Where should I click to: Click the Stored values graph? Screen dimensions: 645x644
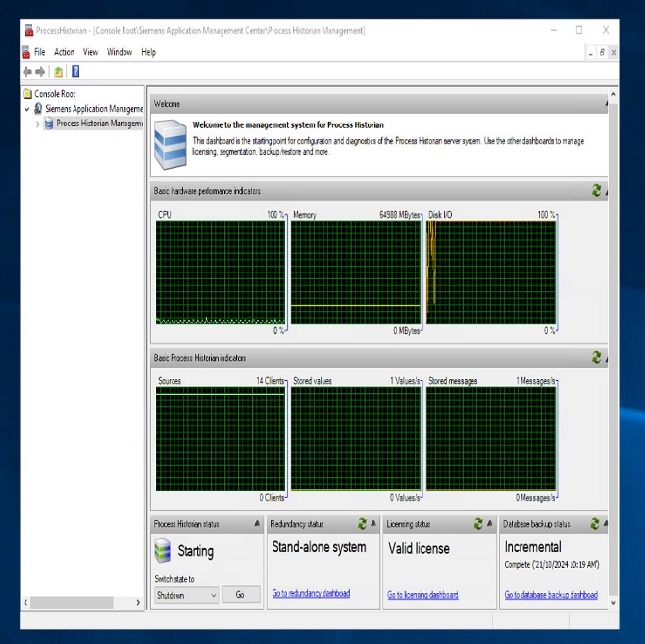[356, 439]
